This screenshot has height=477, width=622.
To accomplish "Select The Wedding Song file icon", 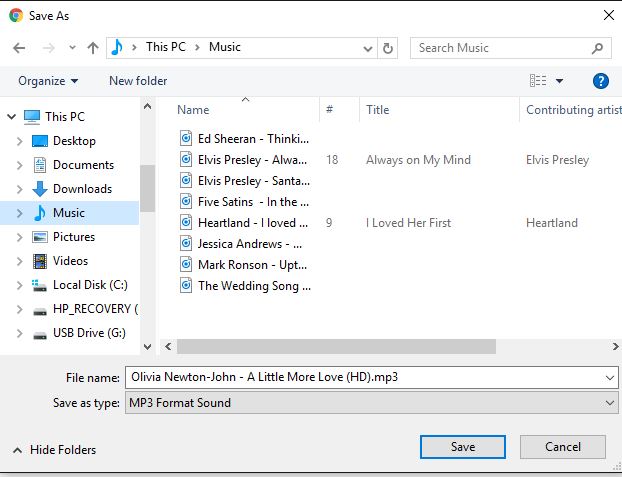I will pyautogui.click(x=186, y=285).
